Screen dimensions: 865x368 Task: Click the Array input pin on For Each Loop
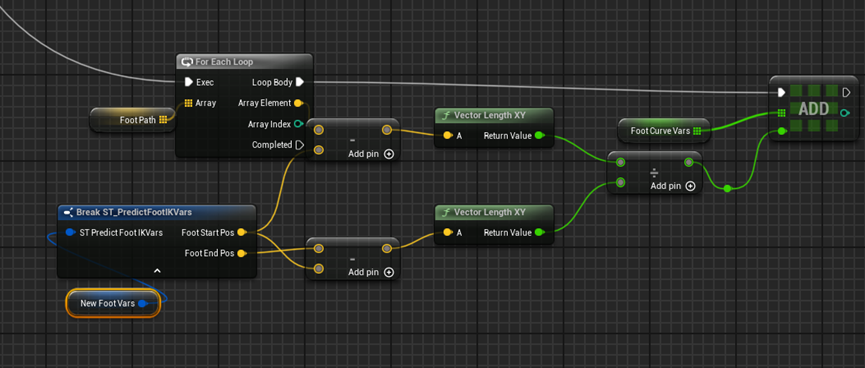tap(188, 103)
